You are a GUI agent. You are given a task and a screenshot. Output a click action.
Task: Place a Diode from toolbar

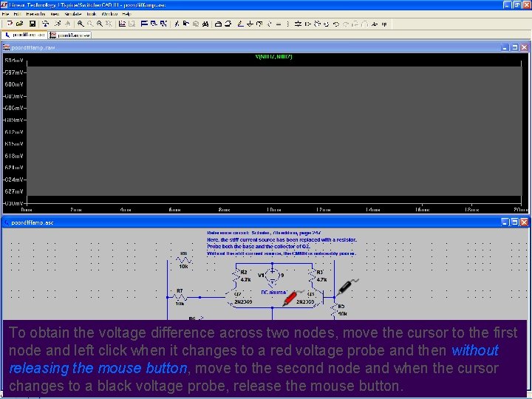coord(298,24)
